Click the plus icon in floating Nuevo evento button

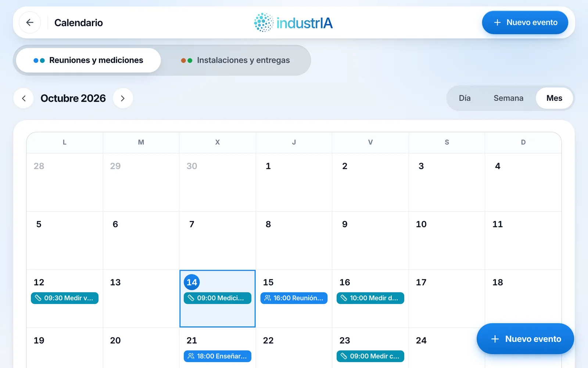495,339
